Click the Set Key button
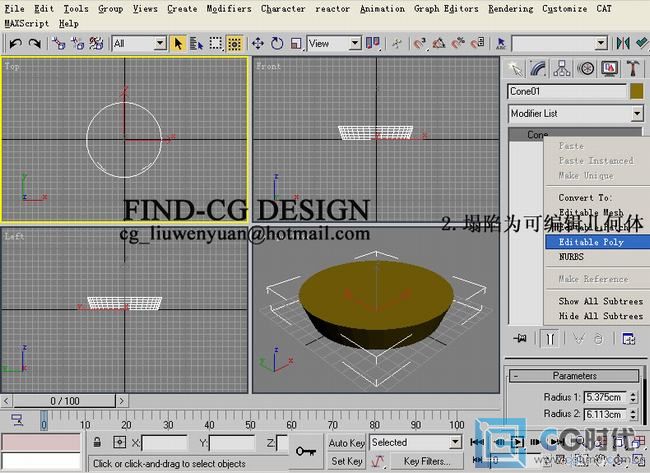650x473 pixels. (x=347, y=461)
